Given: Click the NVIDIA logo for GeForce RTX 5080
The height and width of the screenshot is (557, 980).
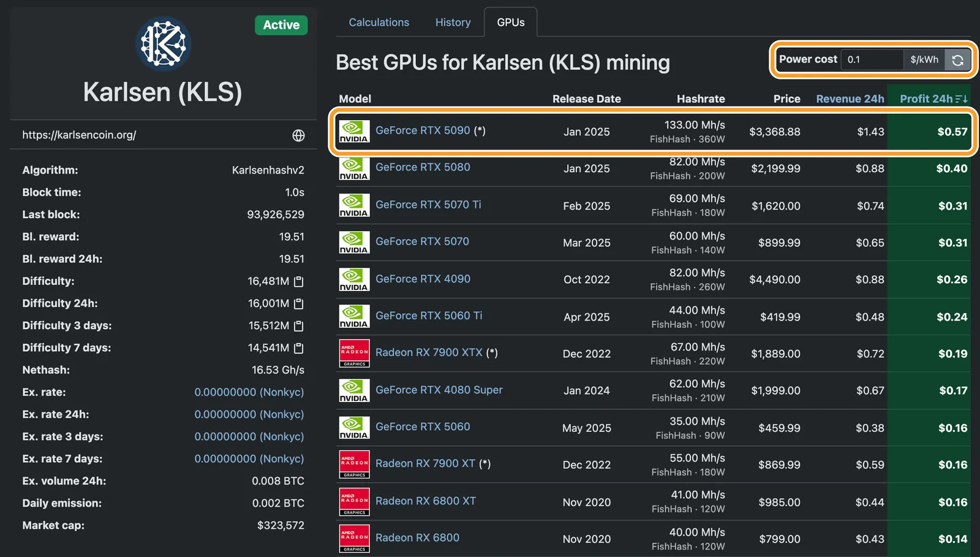Looking at the screenshot, I should coord(354,169).
